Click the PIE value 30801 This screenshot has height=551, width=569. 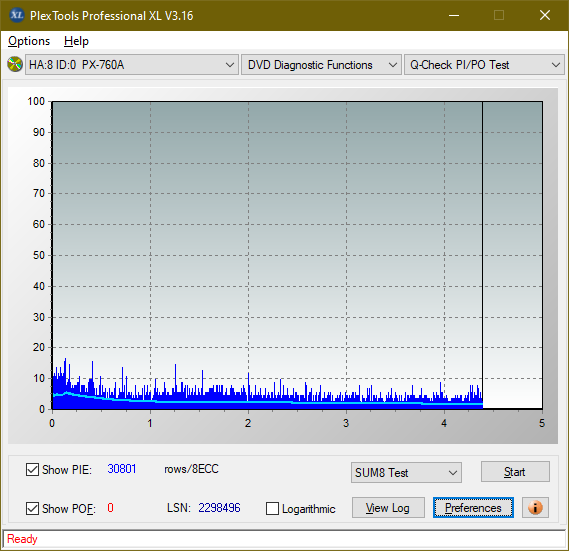(x=122, y=469)
